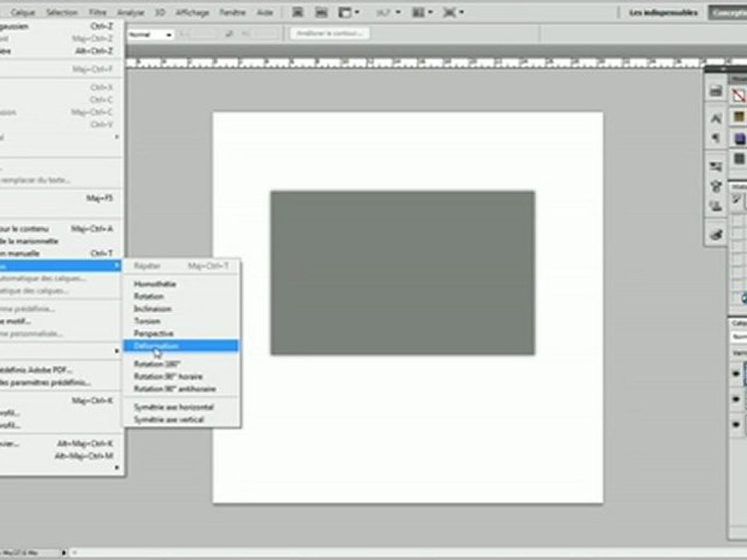Viewport: 747px width, 560px height.
Task: Open the arrange documents dropdown
Action: click(422, 12)
